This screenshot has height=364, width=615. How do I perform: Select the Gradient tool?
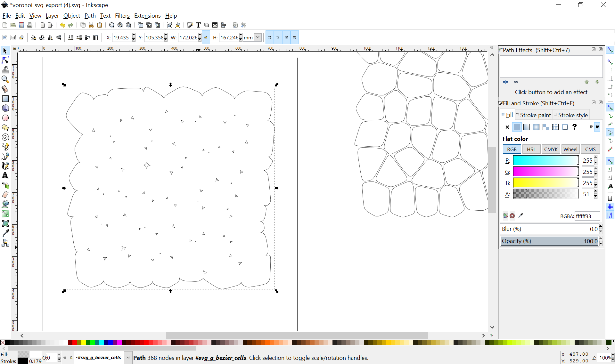pyautogui.click(x=5, y=214)
